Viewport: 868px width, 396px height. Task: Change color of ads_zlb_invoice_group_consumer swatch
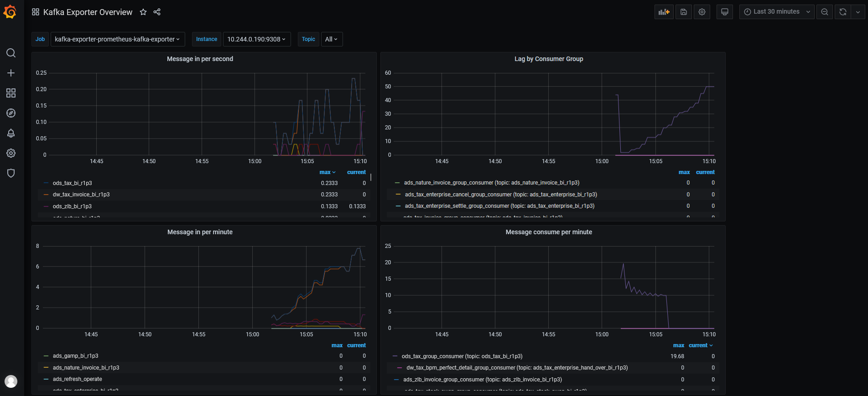point(397,380)
